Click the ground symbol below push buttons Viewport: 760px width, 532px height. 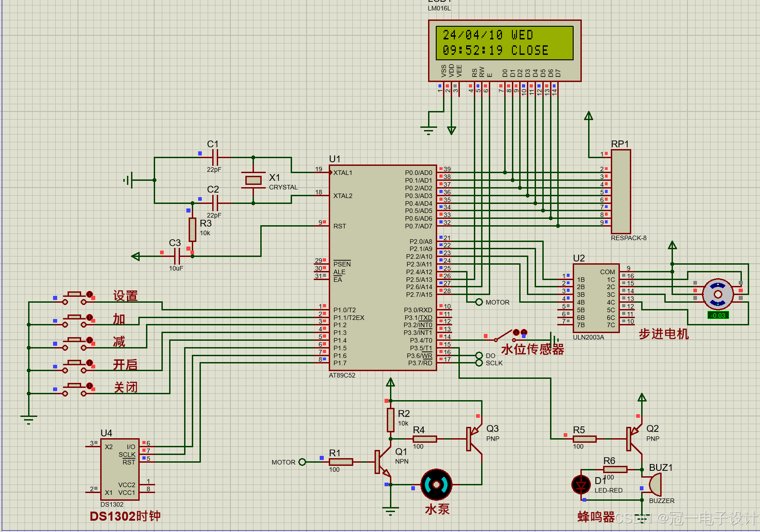(x=29, y=420)
